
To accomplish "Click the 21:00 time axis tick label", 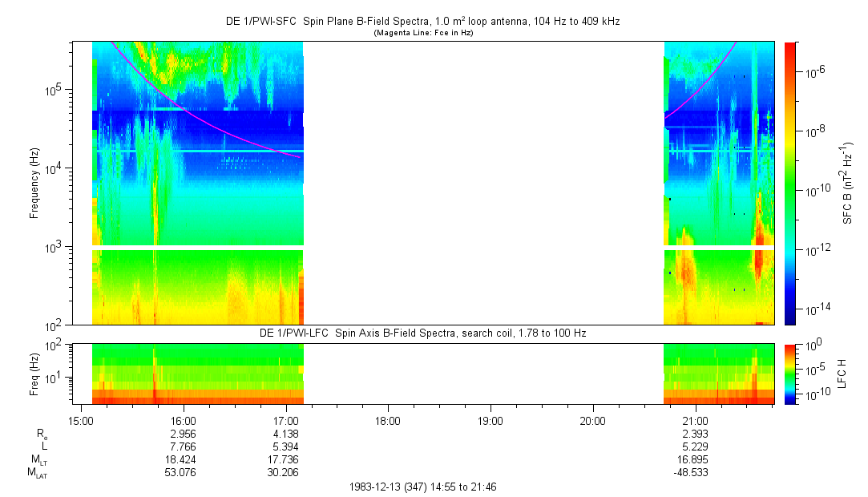I will (x=695, y=420).
